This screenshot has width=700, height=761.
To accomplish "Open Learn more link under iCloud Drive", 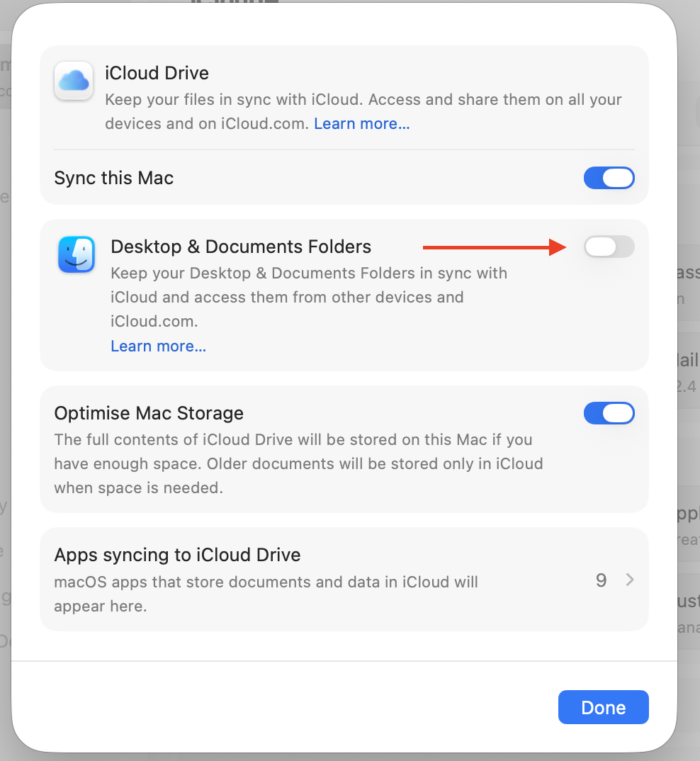I will click(x=361, y=124).
